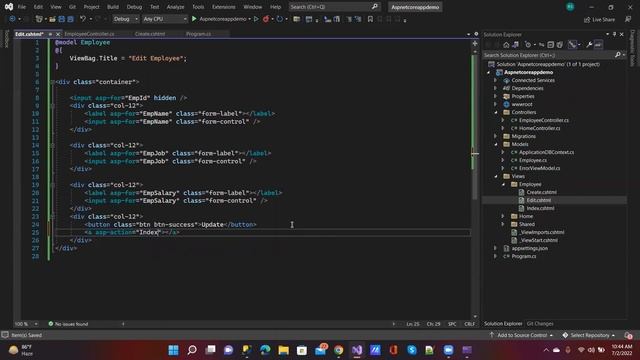Click Pending Changes Filter clock icon
The height and width of the screenshot is (360, 640).
(528, 44)
